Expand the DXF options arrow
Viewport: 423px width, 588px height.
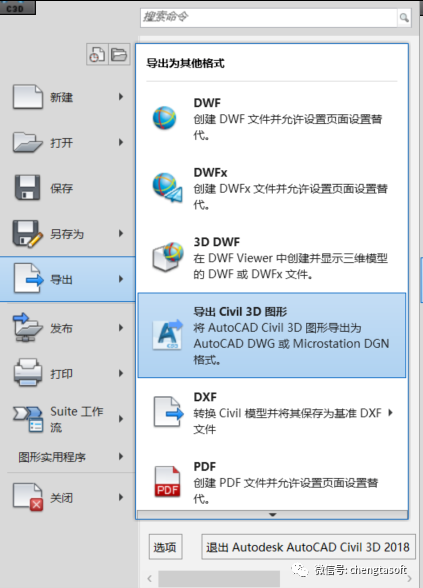pos(391,412)
